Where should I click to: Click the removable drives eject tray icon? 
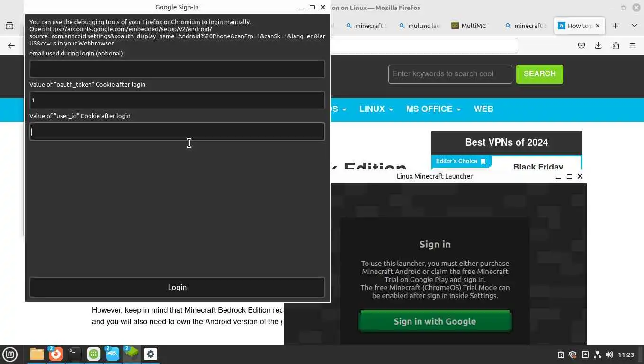[585, 355]
